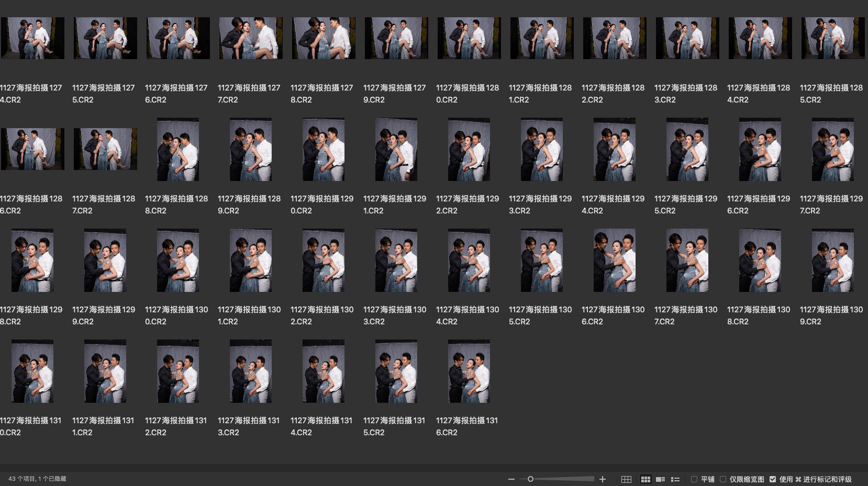868x486 pixels.
Task: Select thumbnail 1127海报拍摄1316.CR2
Action: coord(469,371)
